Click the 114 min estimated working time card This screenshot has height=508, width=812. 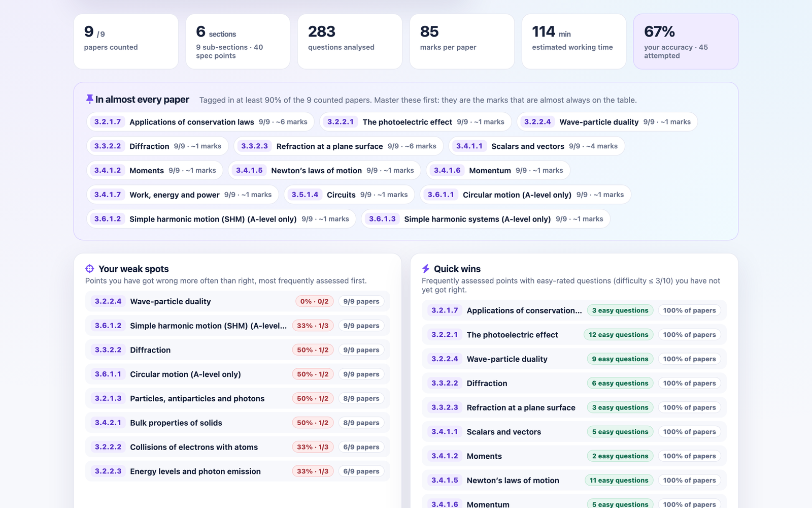click(574, 41)
